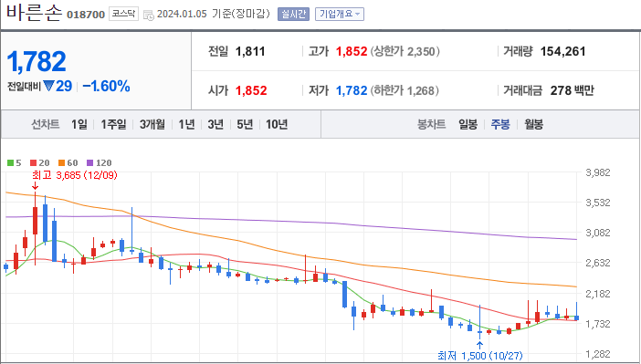The width and height of the screenshot is (641, 364).
Task: Select the 1주일 line chart tab
Action: (113, 124)
